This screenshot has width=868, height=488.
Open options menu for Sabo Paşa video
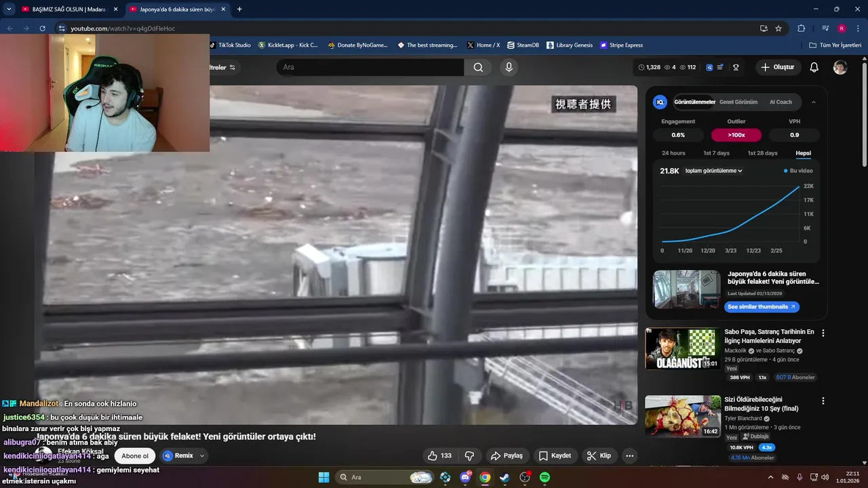tap(823, 333)
